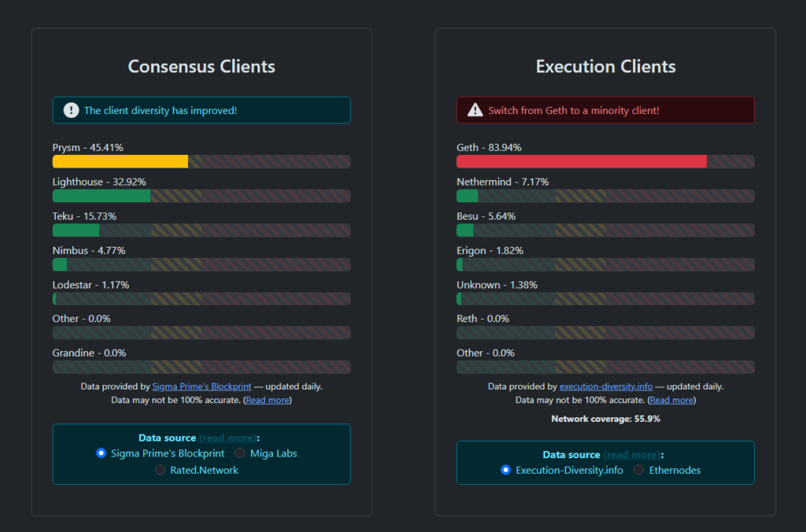The width and height of the screenshot is (806, 532).
Task: Click the 'Lighthouse - 32.92%' label
Action: pyautogui.click(x=99, y=182)
